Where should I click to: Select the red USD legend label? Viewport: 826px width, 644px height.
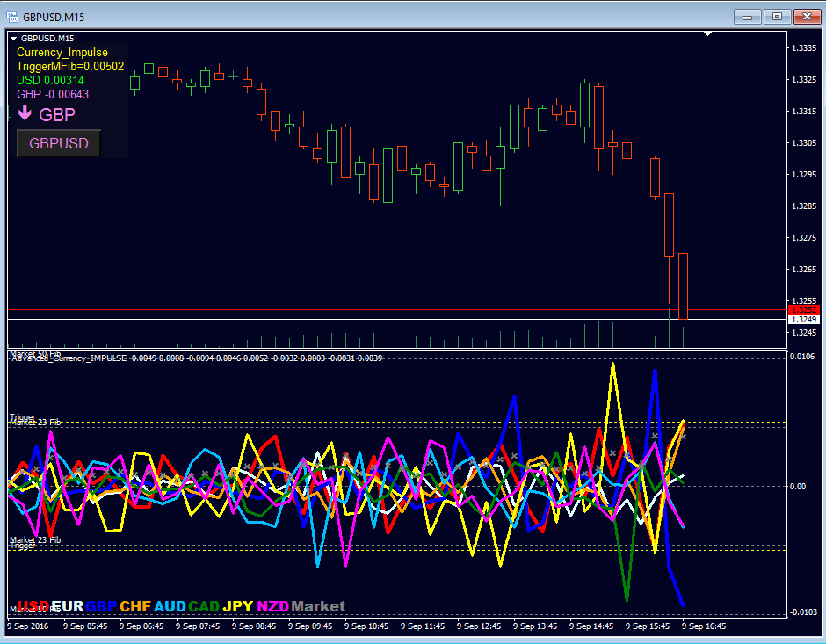[33, 606]
